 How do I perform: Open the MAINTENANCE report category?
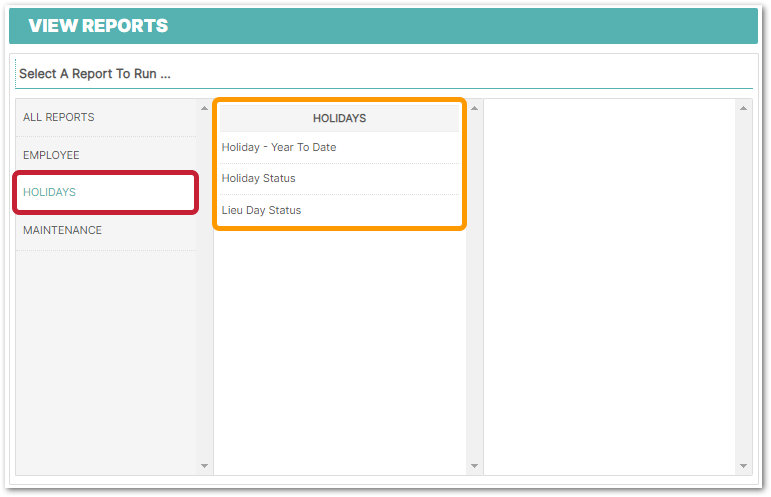tap(106, 231)
